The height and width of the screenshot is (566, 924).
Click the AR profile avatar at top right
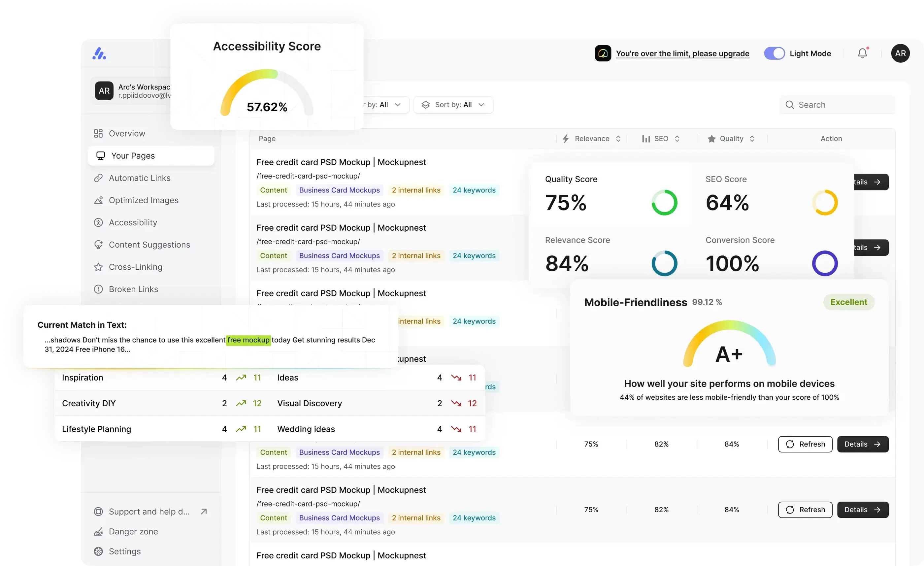(x=900, y=53)
